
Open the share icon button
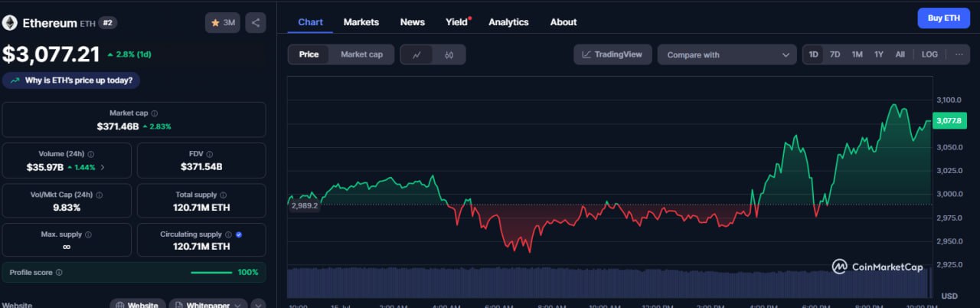(x=256, y=23)
